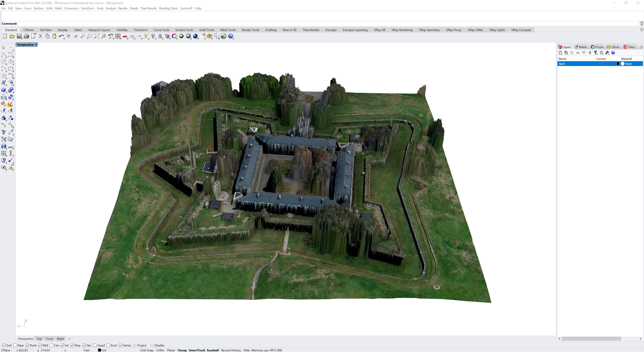Enable the Near osnap checkbox
Screen dimensions: 644x352
[15, 345]
